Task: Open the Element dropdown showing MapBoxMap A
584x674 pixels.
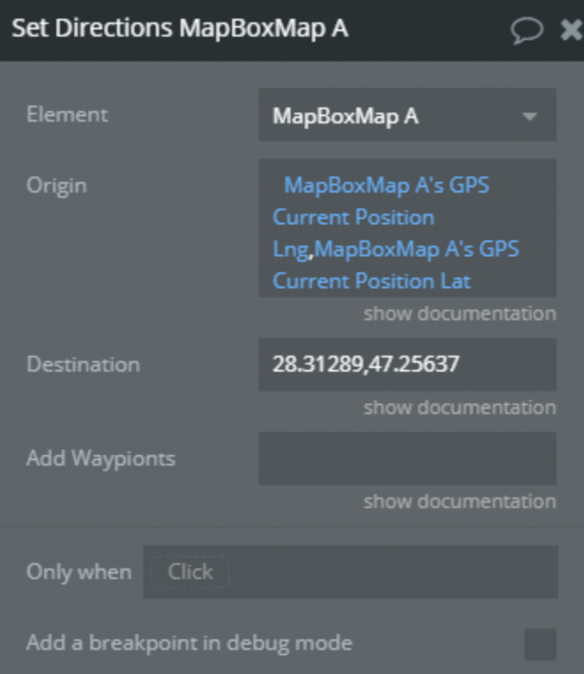Action: click(407, 115)
